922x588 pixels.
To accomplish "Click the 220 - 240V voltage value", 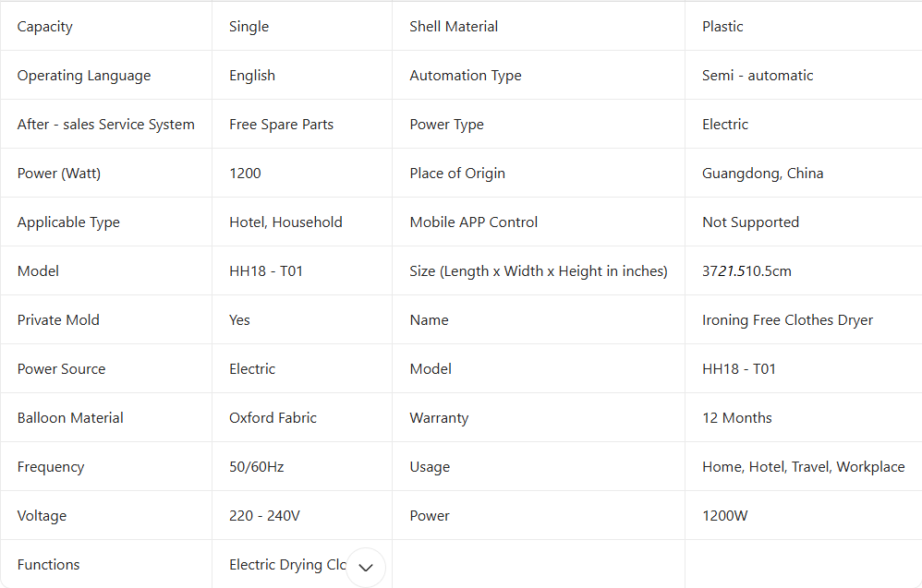I will point(264,516).
